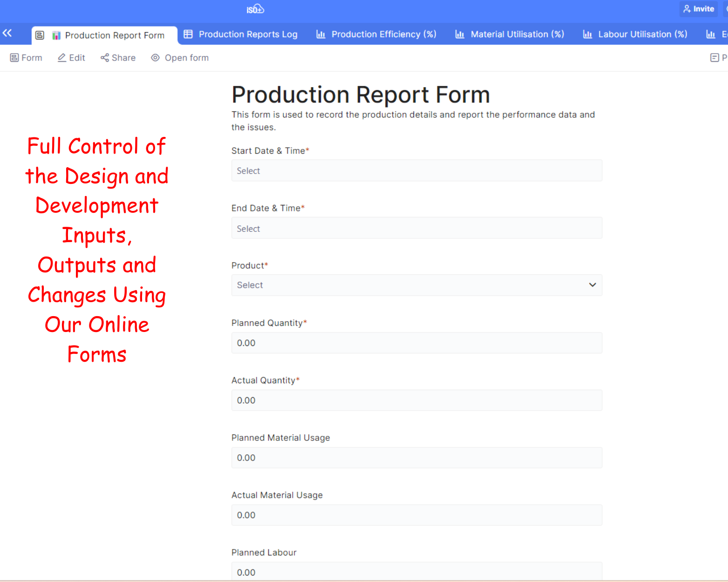The height and width of the screenshot is (582, 728).
Task: Click the Share network icon
Action: click(x=105, y=58)
